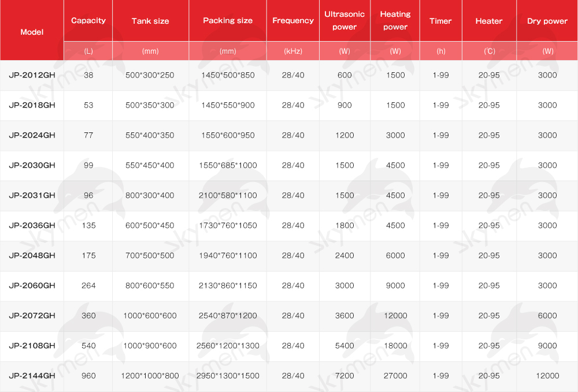Click tank size "1000*900*600"
The height and width of the screenshot is (392, 578).
(x=150, y=346)
